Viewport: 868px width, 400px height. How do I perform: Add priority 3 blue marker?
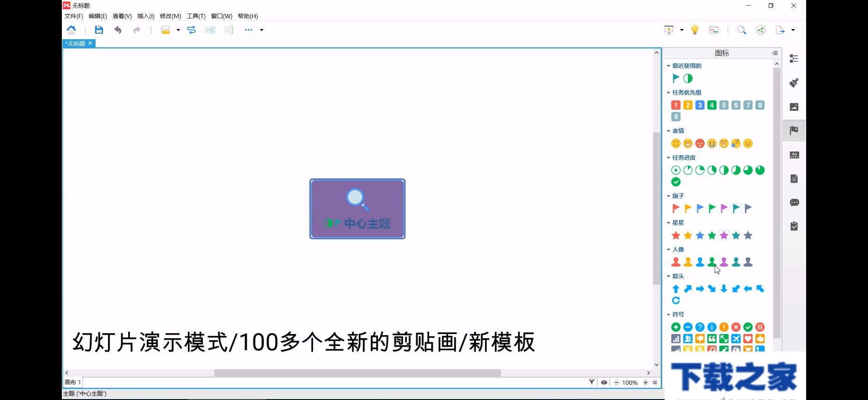pos(700,105)
